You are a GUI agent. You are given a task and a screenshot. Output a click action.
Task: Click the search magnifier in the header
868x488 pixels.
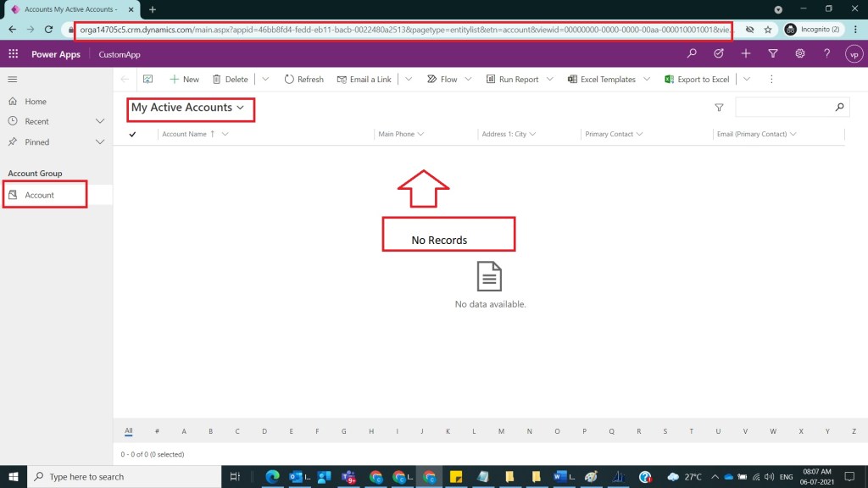(x=693, y=54)
